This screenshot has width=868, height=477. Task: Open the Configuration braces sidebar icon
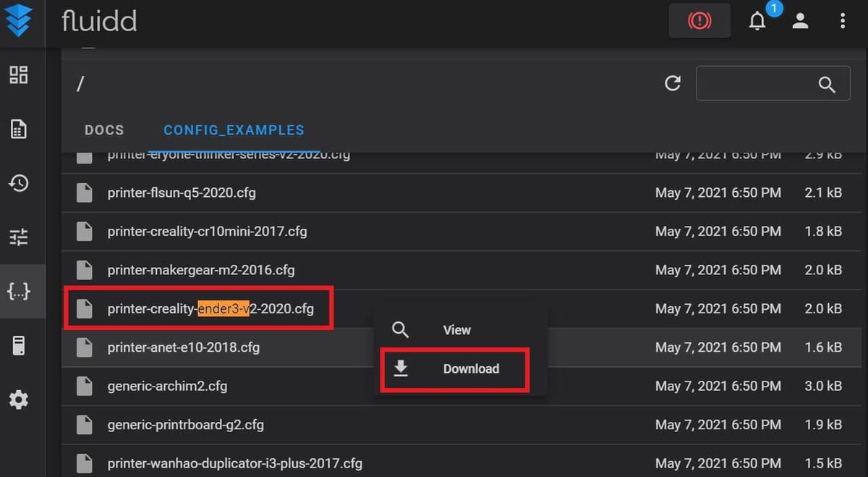(x=18, y=292)
